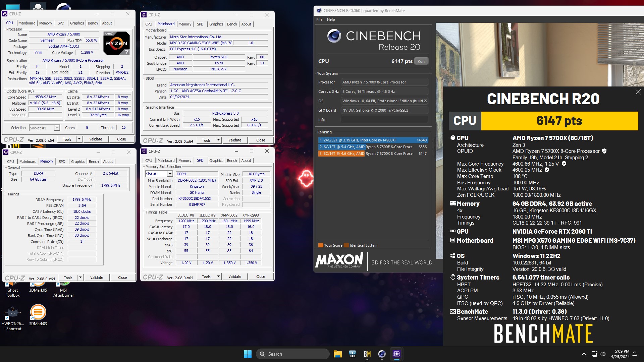Switch to Cinebench in the taskbar
Screen dimensions: 644x362
pyautogui.click(x=382, y=354)
